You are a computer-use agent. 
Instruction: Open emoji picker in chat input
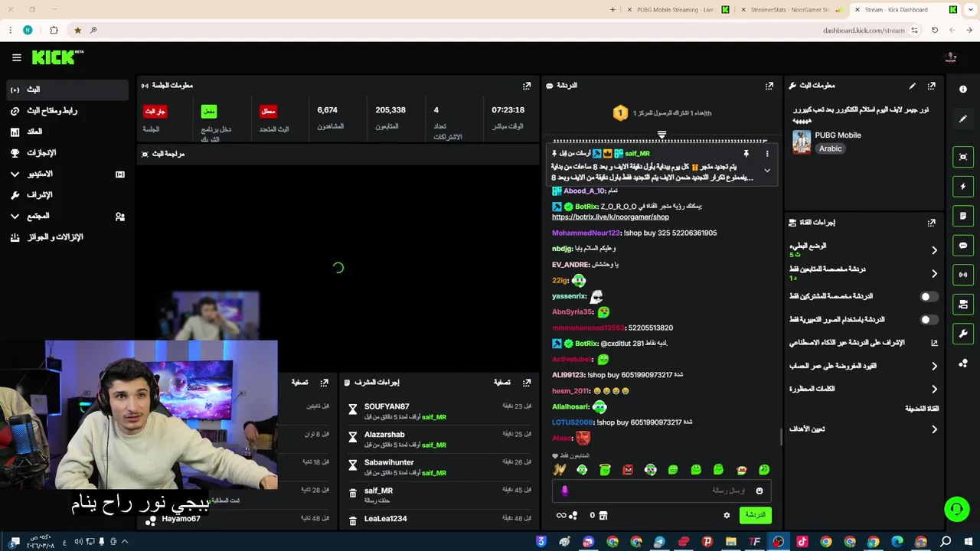click(759, 491)
